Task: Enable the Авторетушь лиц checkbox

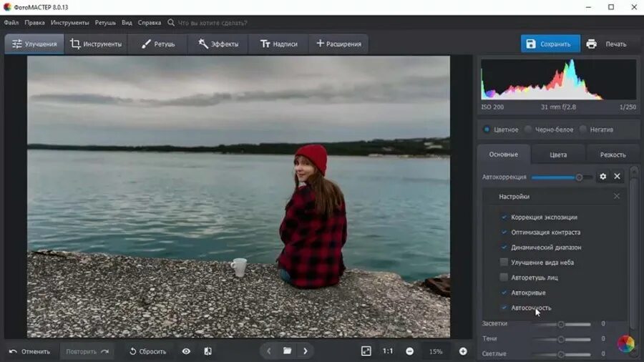Action: click(504, 278)
